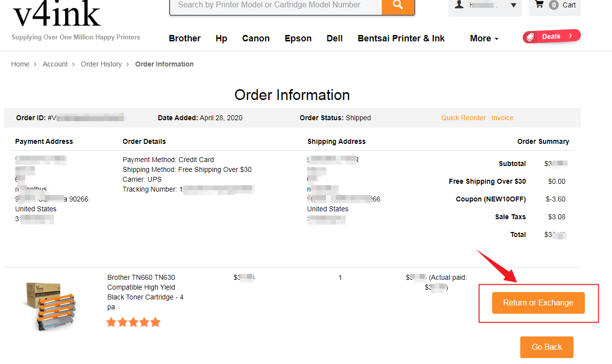This screenshot has width=612, height=364.
Task: Click the Order Status Shipped text
Action: [335, 118]
